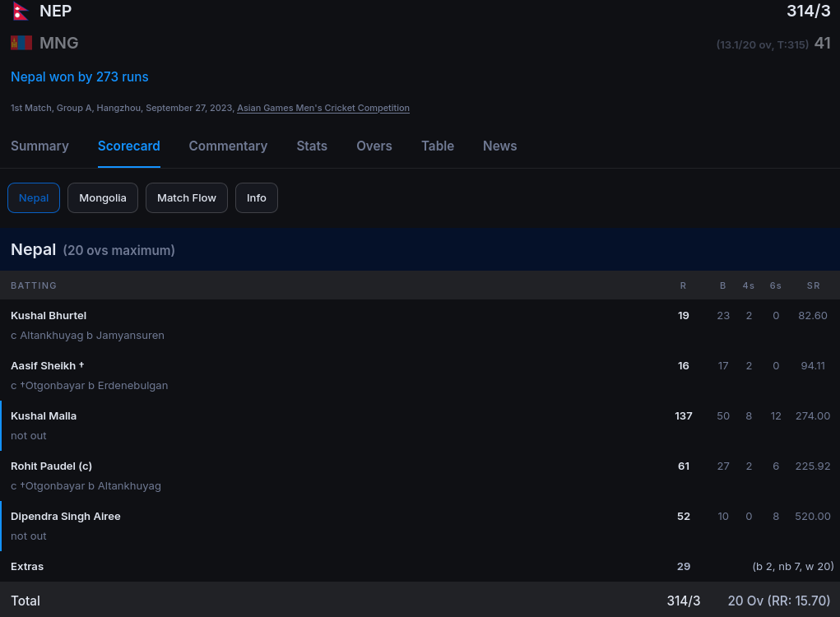Open Dipendra Singh Airee player profile
The width and height of the screenshot is (840, 617).
click(65, 517)
